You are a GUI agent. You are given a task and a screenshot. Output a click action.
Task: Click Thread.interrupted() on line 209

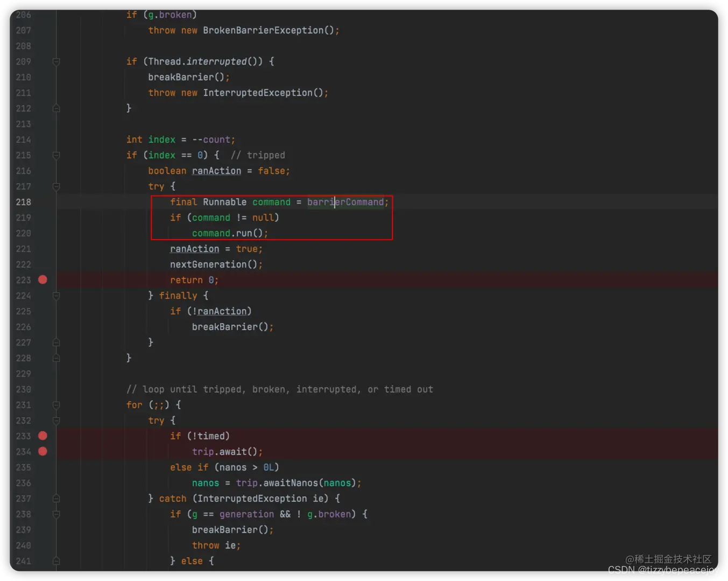click(x=203, y=61)
